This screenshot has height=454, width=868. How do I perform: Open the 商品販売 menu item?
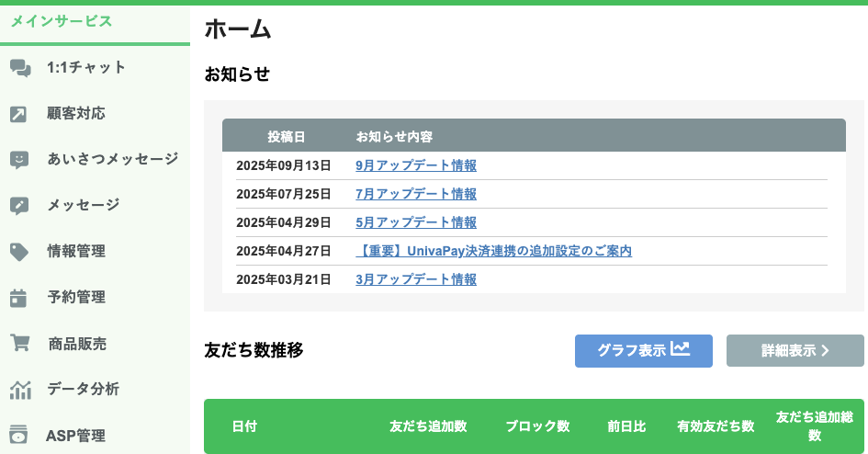(x=77, y=344)
